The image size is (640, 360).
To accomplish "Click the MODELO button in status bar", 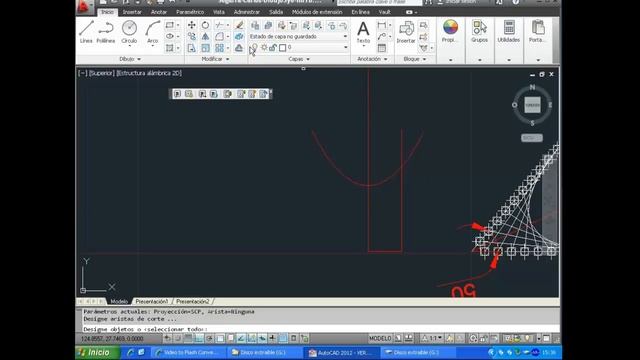I will click(380, 338).
